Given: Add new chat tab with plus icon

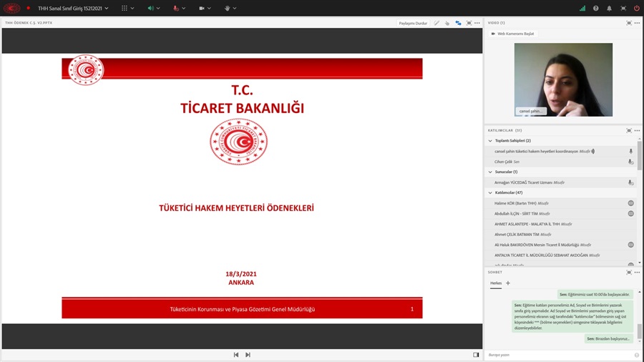Looking at the screenshot, I should pyautogui.click(x=508, y=283).
